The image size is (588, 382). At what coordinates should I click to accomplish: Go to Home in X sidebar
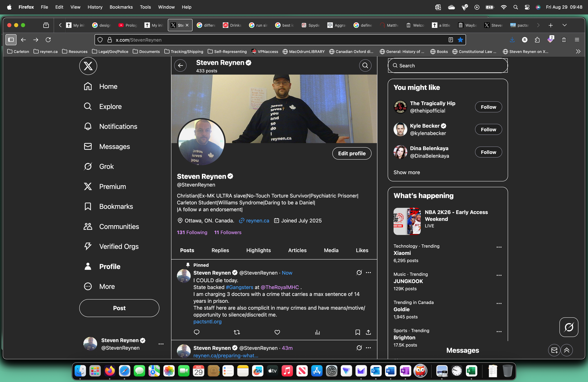click(101, 87)
